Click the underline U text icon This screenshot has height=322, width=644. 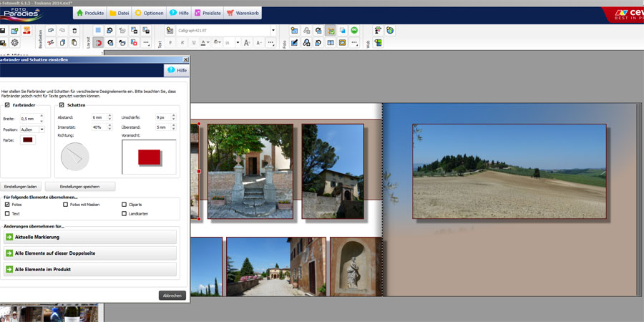point(193,43)
